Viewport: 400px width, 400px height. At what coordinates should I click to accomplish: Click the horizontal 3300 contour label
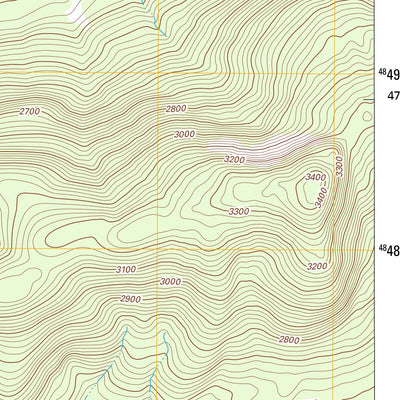239,211
